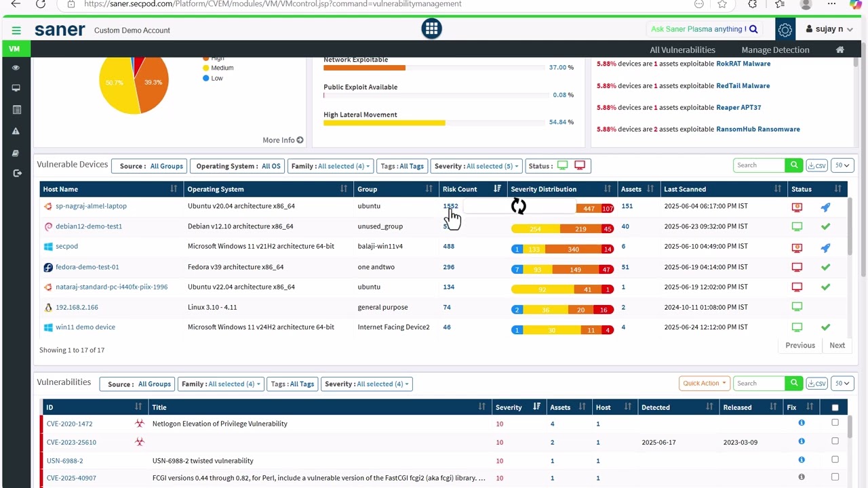The width and height of the screenshot is (868, 488).
Task: Click High Lateral Movement progress bar
Action: point(435,123)
